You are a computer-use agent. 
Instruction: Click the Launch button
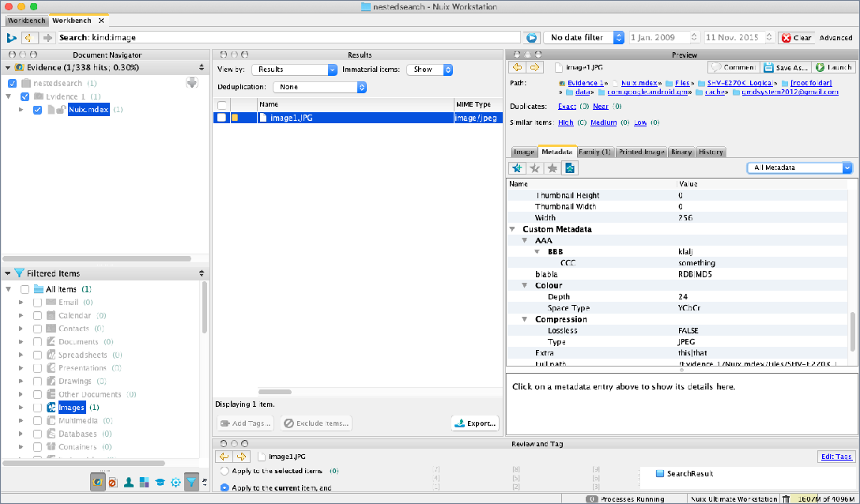[834, 67]
